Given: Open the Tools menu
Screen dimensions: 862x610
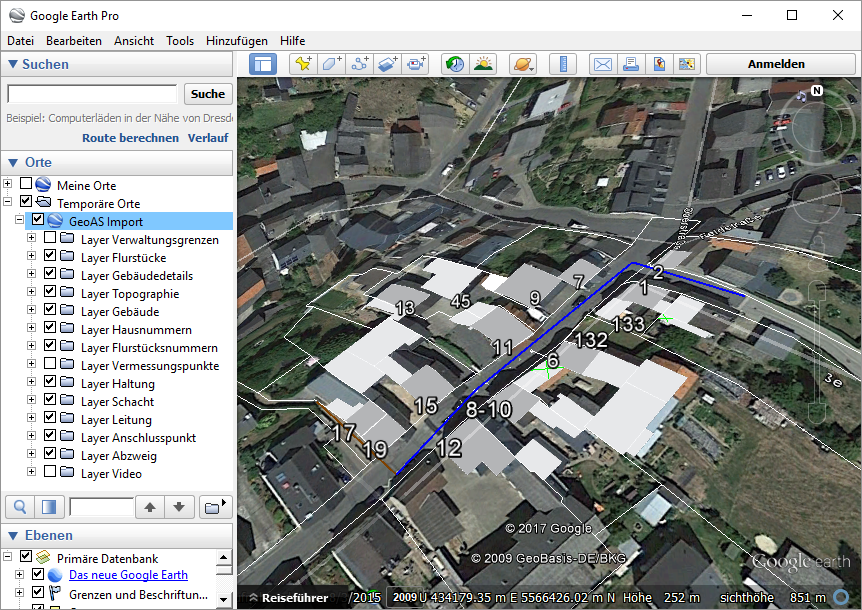Looking at the screenshot, I should point(180,41).
